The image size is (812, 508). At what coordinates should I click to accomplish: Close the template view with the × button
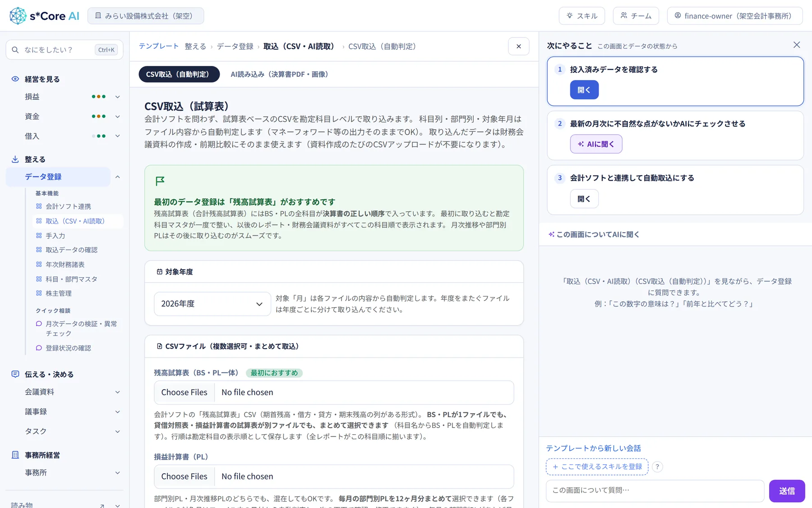(x=519, y=47)
